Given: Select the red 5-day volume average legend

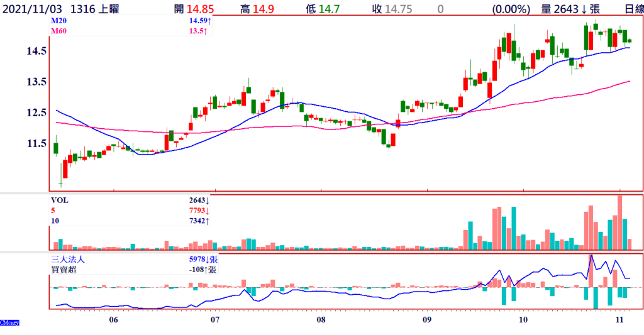Looking at the screenshot, I should point(52,211).
